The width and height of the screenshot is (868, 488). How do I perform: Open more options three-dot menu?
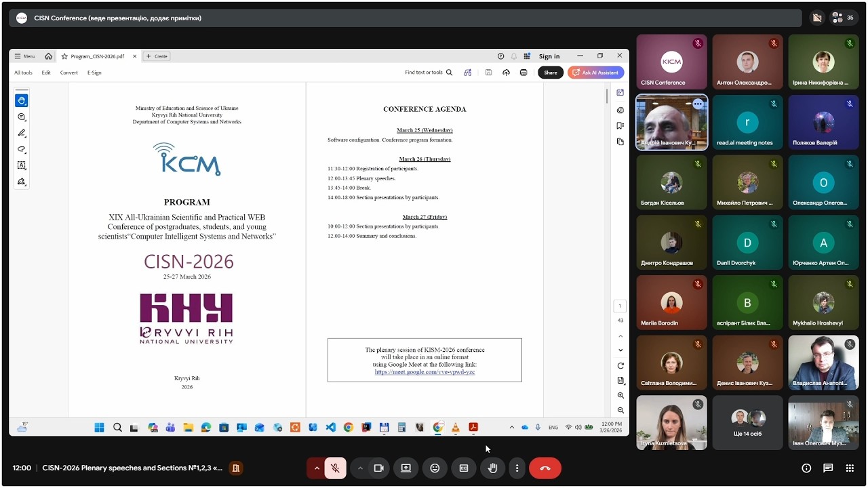[517, 468]
